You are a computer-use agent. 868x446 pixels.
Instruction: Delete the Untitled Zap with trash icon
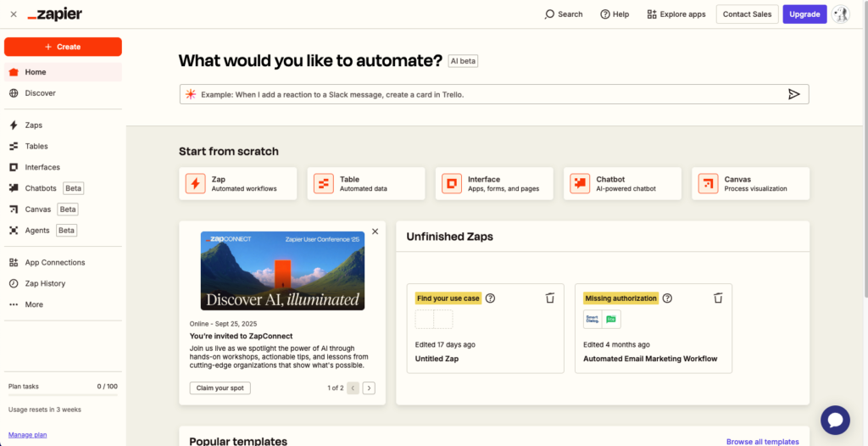click(549, 298)
